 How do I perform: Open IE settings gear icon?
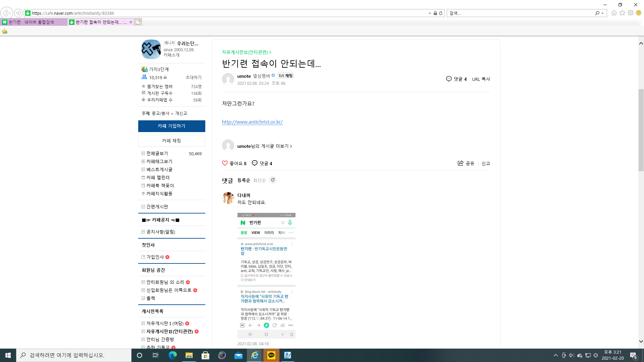pos(631,13)
